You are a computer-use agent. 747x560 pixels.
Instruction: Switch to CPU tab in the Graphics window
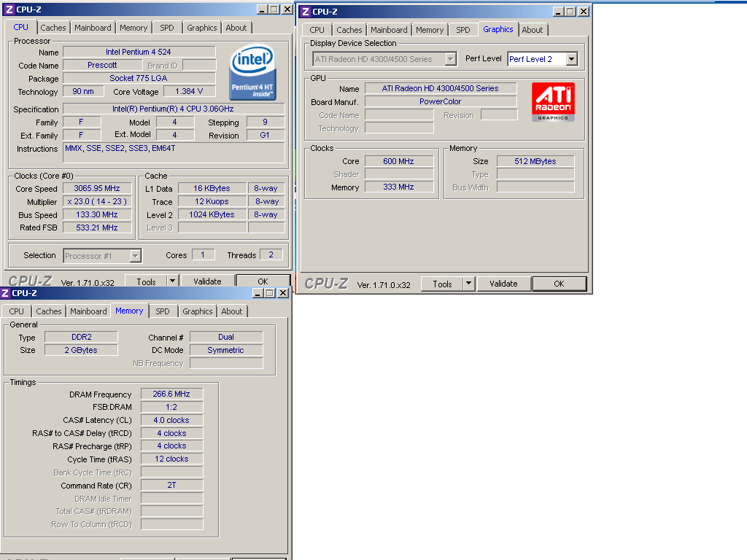tap(317, 29)
